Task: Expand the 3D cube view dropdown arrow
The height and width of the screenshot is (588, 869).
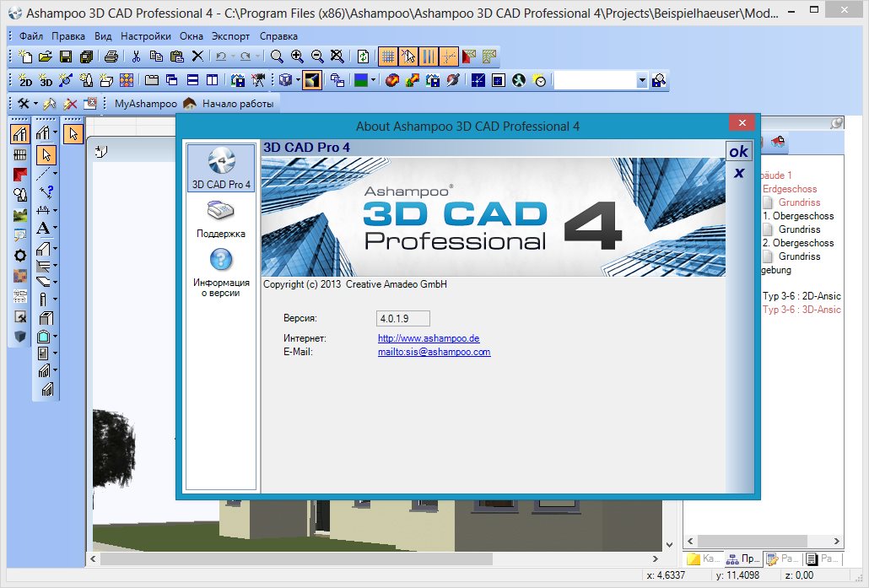Action: [x=298, y=80]
